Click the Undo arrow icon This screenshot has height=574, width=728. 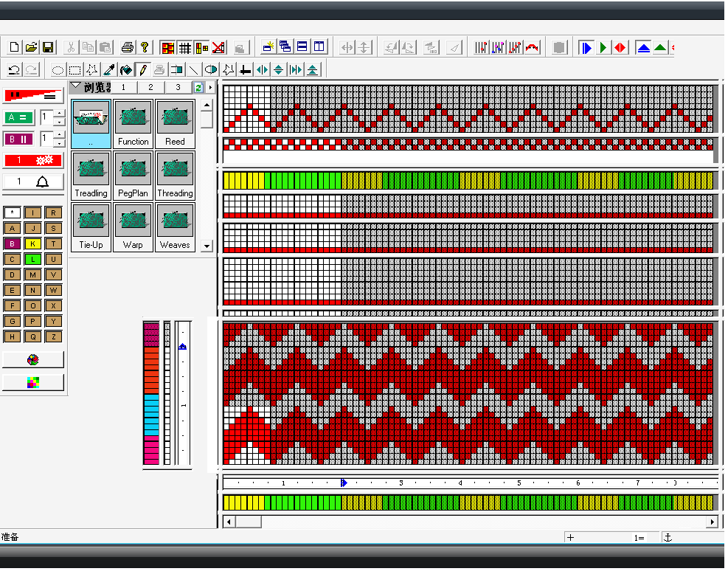[x=14, y=70]
